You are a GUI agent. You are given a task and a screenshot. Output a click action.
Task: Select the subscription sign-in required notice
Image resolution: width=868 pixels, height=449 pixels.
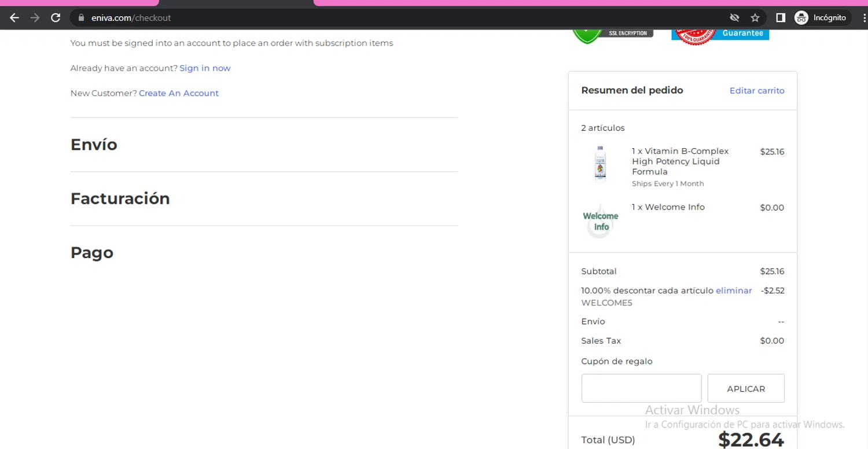click(x=231, y=43)
